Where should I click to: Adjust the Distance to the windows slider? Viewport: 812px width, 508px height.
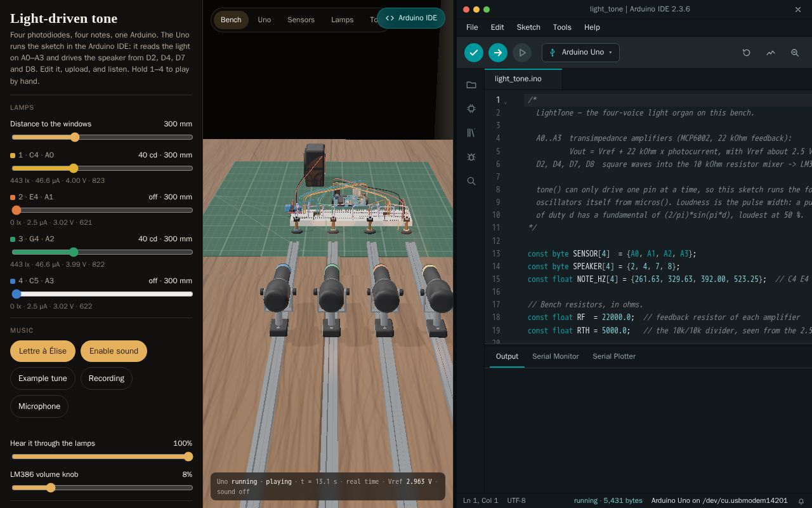coord(101,137)
